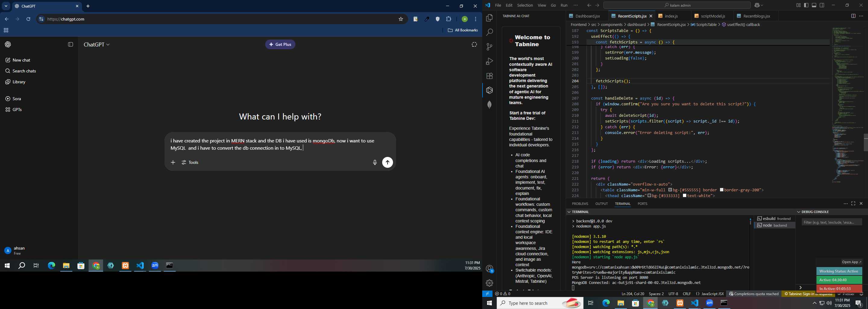
Task: Send the ChatGPT prompt with the arrow button
Action: [388, 163]
